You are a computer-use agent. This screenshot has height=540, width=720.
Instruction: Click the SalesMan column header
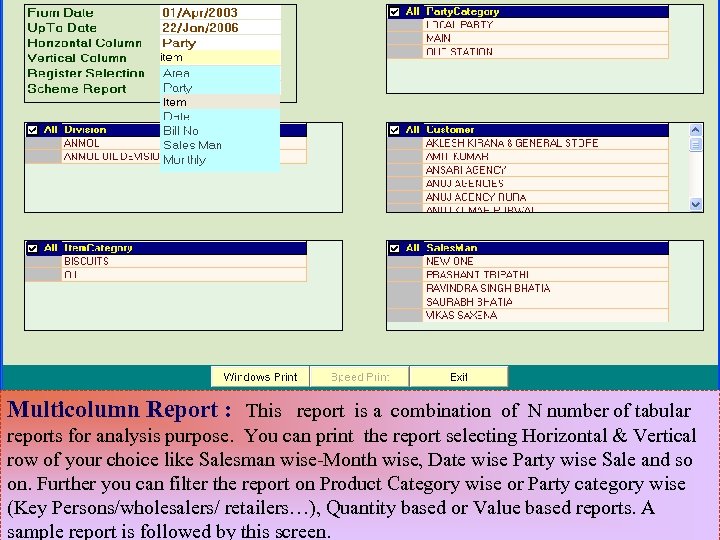click(545, 248)
